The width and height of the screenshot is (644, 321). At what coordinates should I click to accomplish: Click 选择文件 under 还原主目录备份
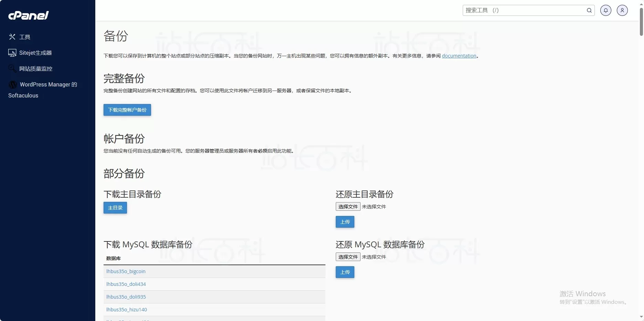[x=347, y=206]
